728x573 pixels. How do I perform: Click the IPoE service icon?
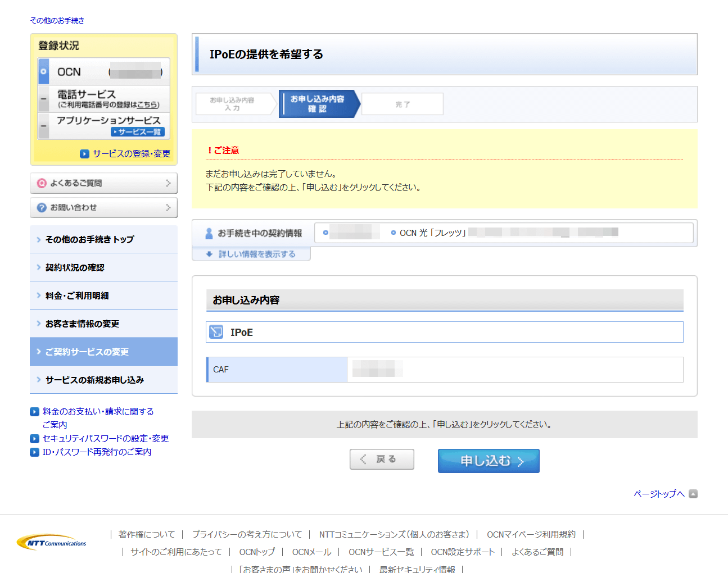[x=216, y=332]
